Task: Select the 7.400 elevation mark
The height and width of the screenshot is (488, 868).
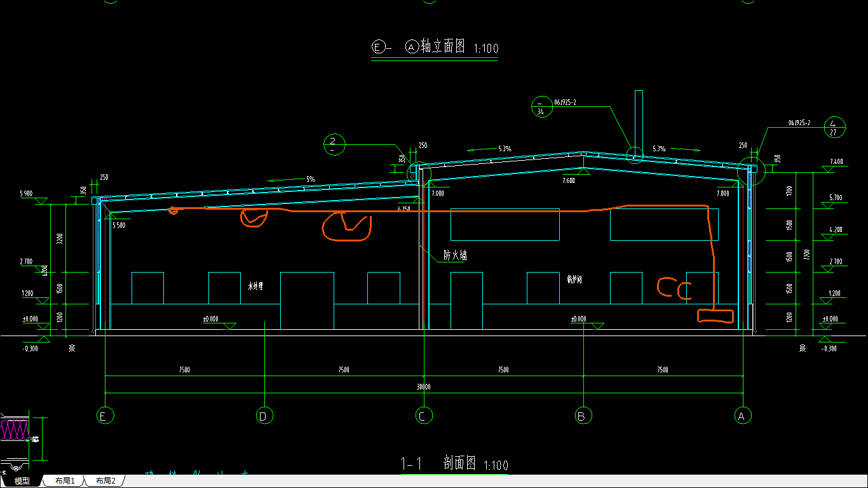Action: [x=836, y=162]
